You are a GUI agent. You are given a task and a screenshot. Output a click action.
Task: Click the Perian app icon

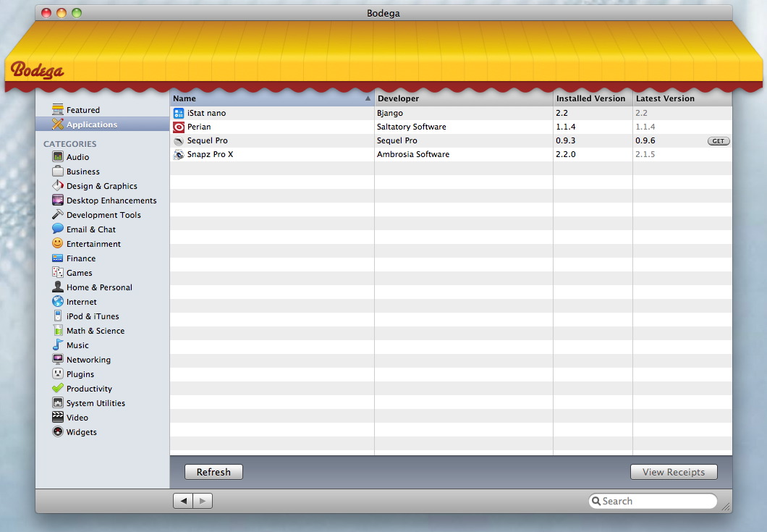(179, 127)
